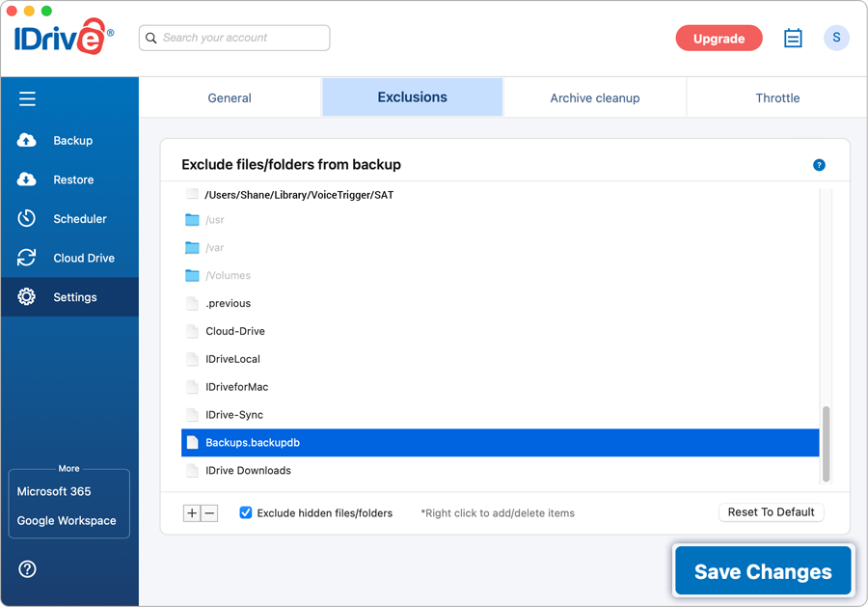Switch to the General tab
The height and width of the screenshot is (607, 868).
click(x=230, y=98)
